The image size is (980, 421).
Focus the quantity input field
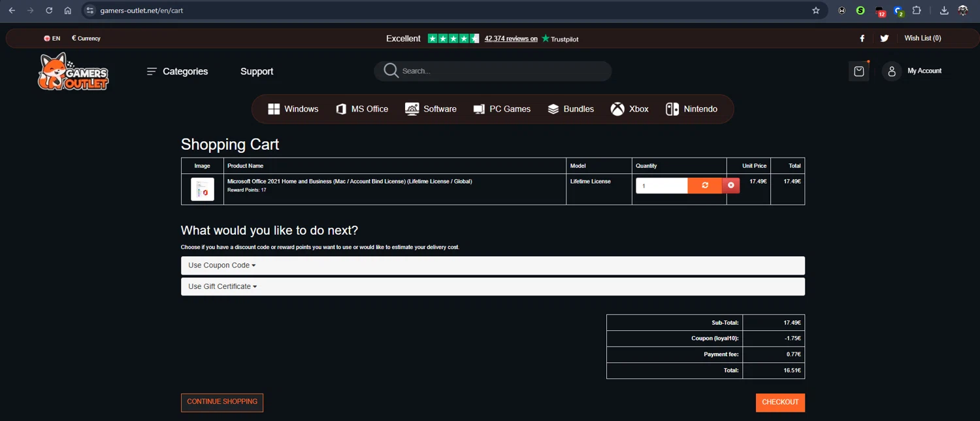[662, 186]
